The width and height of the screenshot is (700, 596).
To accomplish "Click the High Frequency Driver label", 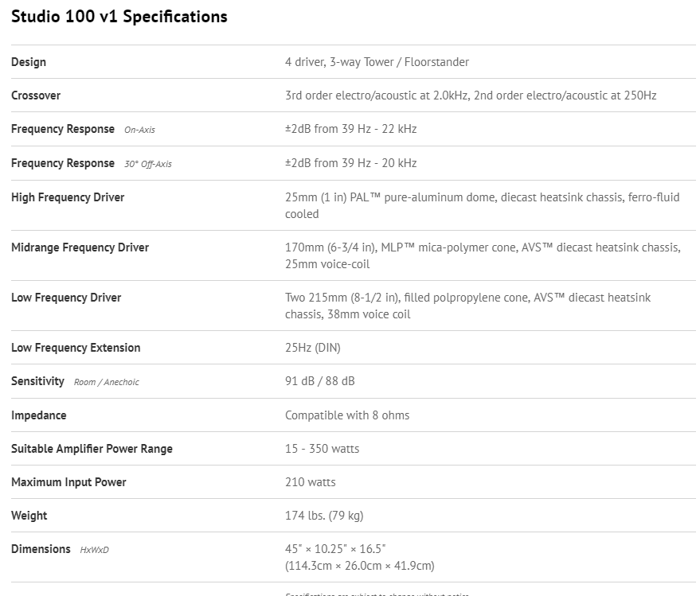I will tap(68, 197).
